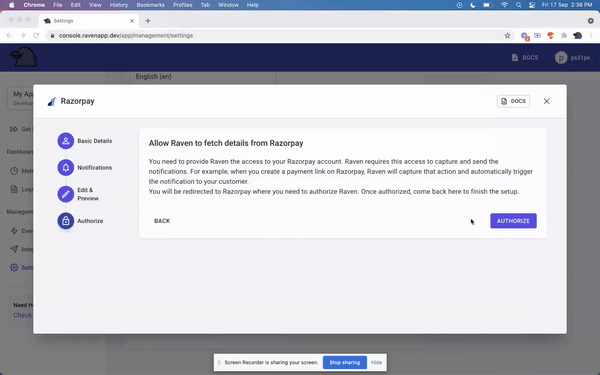Click the battery status icon
Image resolution: width=600 pixels, height=375 pixels.
coord(488,5)
